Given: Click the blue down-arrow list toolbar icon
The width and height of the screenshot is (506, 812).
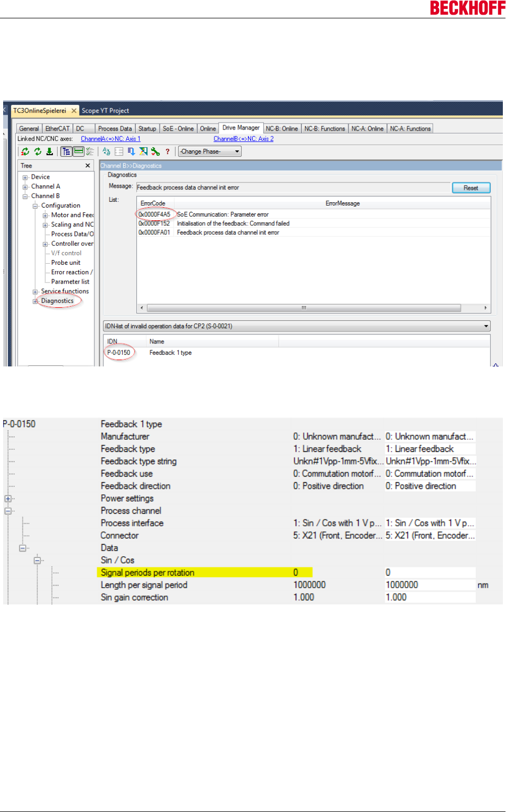Looking at the screenshot, I should [131, 151].
